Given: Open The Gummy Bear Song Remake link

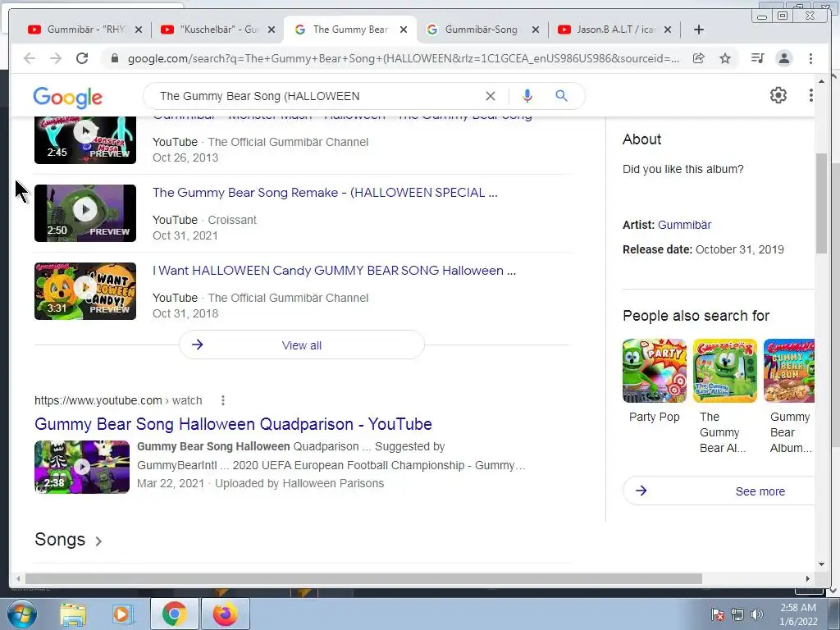Looking at the screenshot, I should coord(325,192).
